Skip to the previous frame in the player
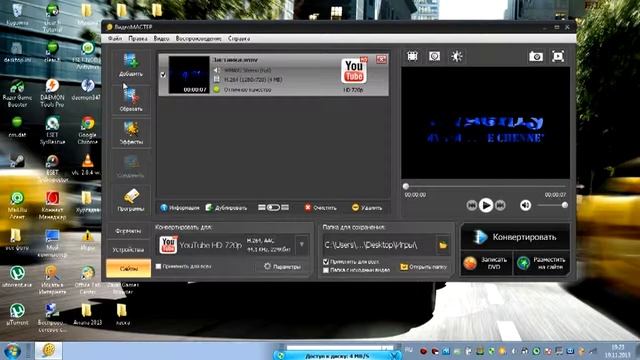Viewport: 640px width, 360px height. point(471,205)
